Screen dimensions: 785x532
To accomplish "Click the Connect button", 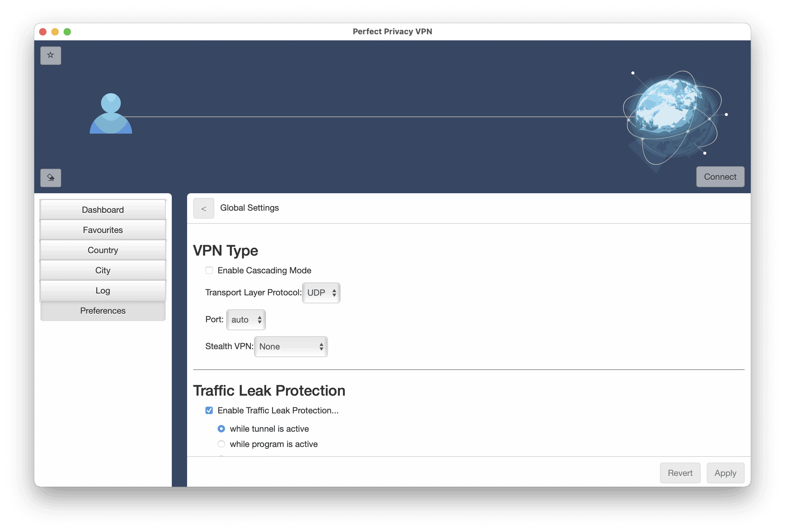I will point(720,177).
